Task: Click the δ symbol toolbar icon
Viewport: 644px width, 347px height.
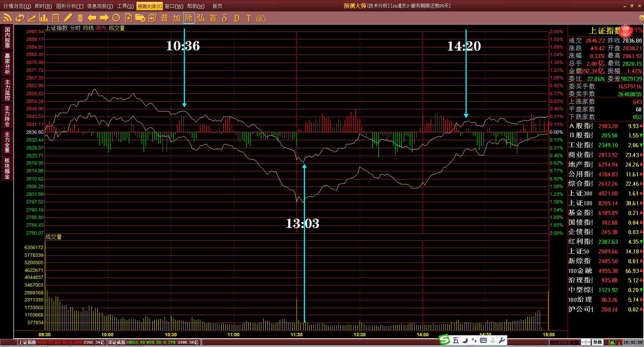Action: click(225, 18)
